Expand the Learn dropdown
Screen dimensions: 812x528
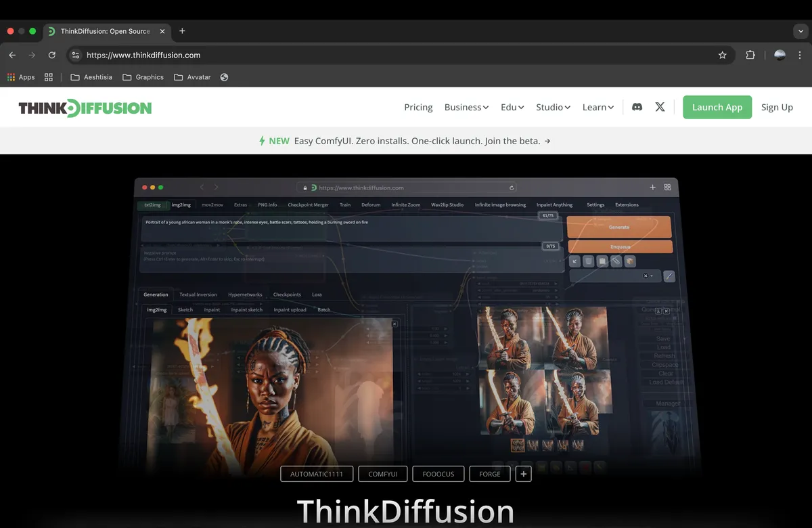597,107
